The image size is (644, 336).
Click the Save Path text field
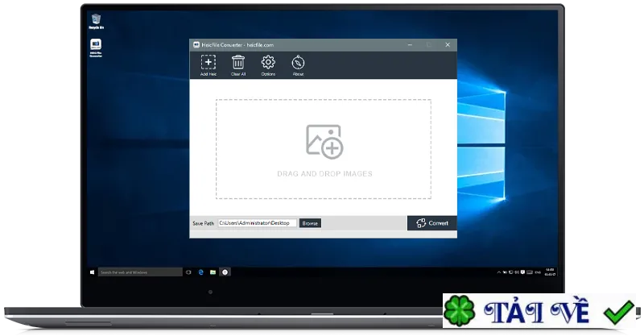point(257,223)
